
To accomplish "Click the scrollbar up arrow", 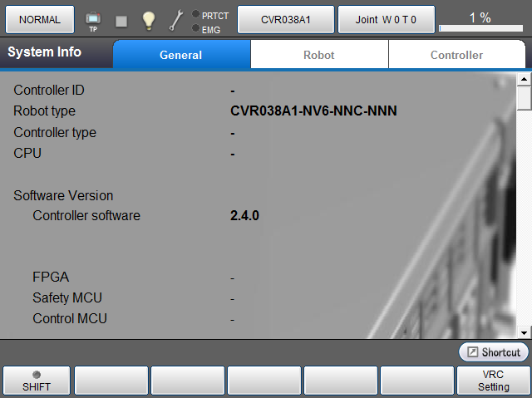I will 524,80.
